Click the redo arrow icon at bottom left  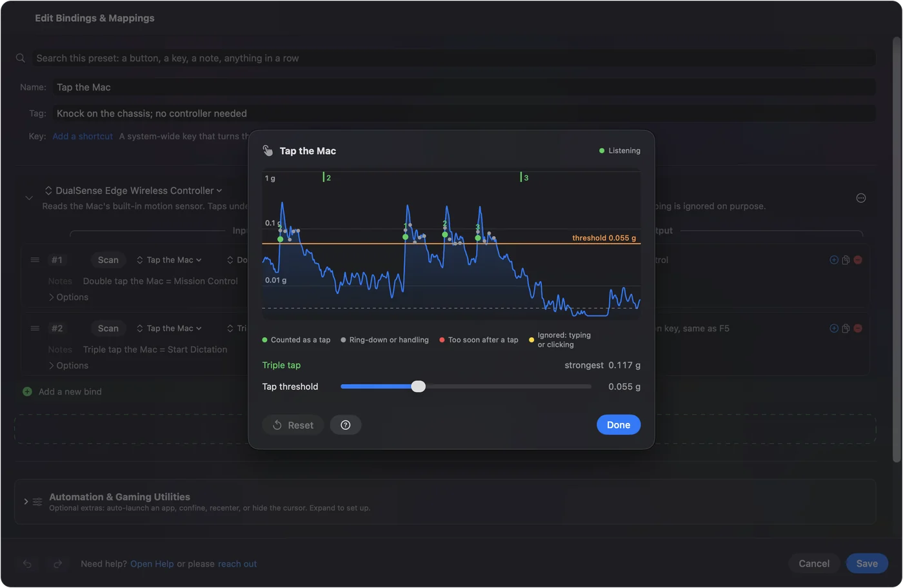point(57,564)
